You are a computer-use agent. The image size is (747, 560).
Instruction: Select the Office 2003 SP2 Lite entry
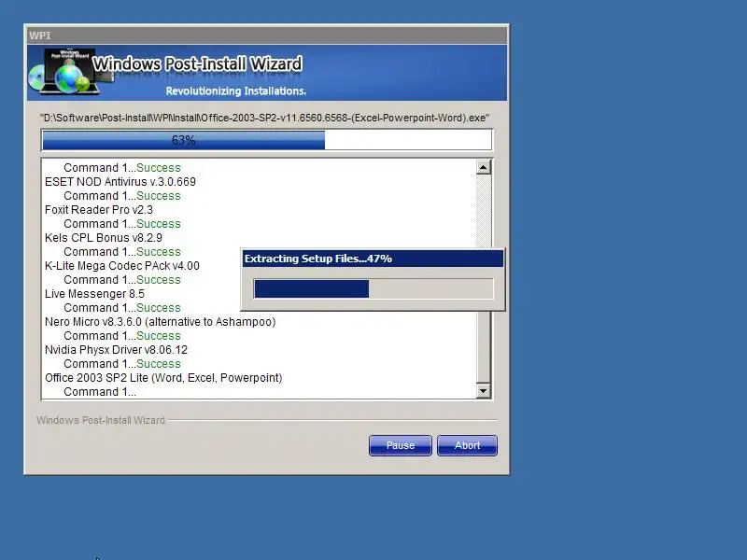(163, 378)
